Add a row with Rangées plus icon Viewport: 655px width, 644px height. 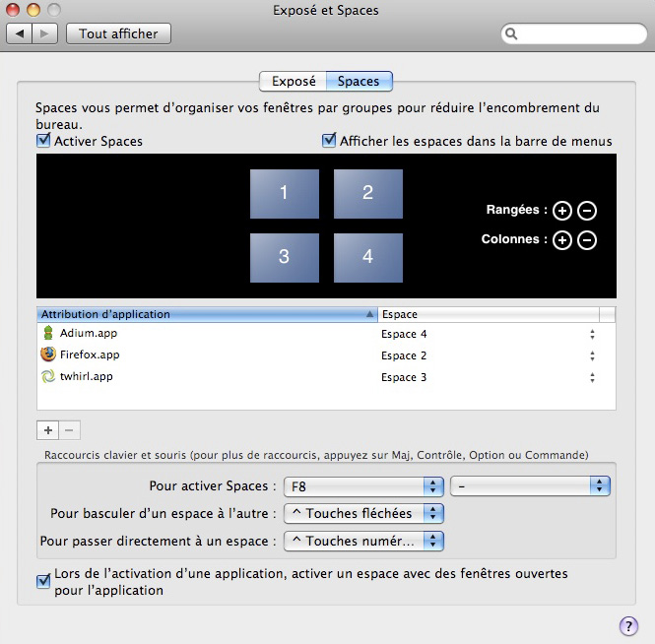[x=562, y=210]
